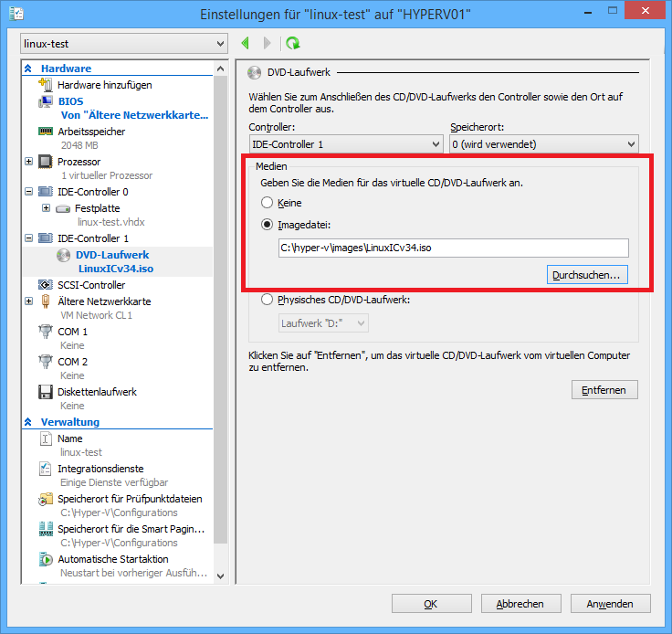672x634 pixels.
Task: Click the forward navigation arrow
Action: click(267, 43)
